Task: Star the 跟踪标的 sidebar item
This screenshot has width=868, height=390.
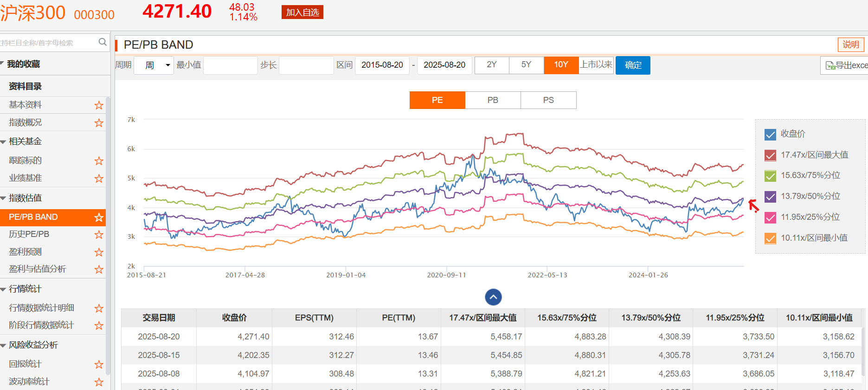Action: [99, 161]
